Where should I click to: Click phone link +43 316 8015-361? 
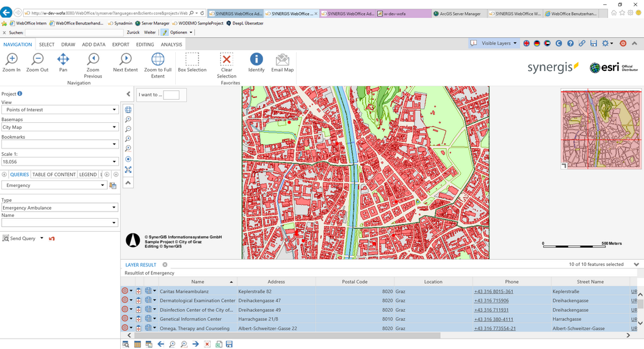click(x=493, y=292)
